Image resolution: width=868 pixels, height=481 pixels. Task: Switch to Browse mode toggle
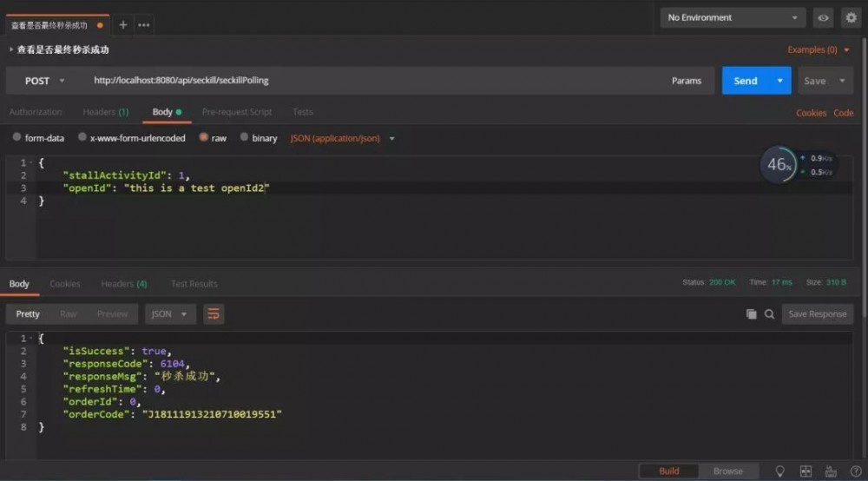(727, 471)
